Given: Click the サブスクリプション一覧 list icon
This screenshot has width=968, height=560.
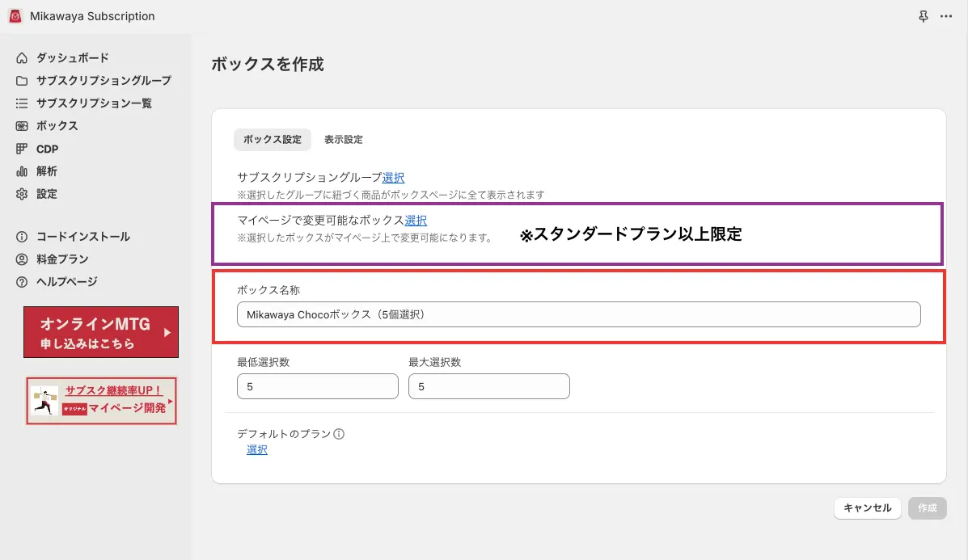Looking at the screenshot, I should [x=22, y=103].
